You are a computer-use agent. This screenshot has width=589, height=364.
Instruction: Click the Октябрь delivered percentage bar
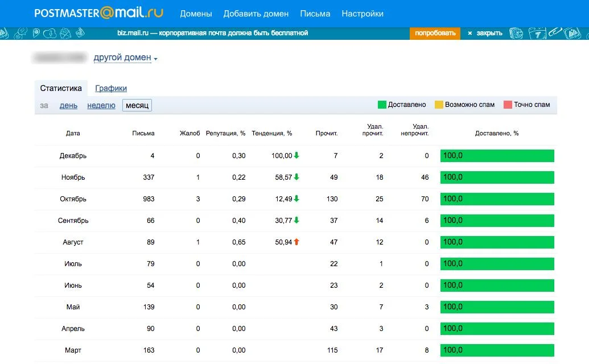tap(497, 199)
